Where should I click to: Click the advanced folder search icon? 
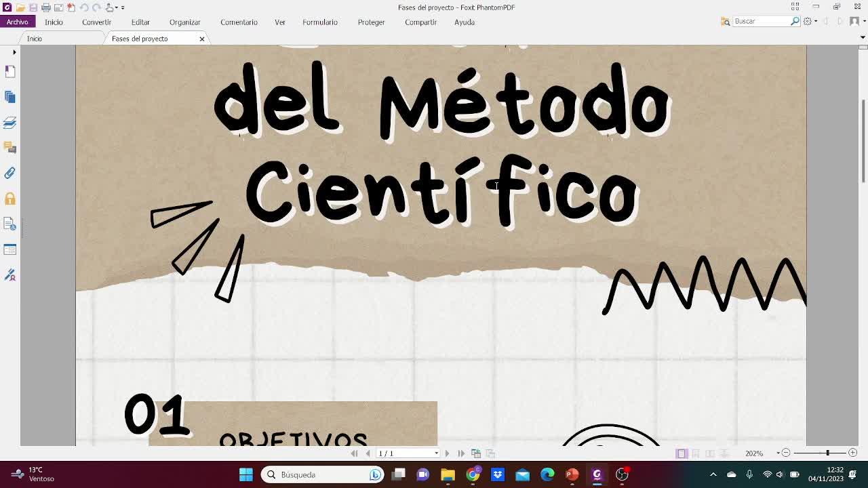tap(725, 22)
